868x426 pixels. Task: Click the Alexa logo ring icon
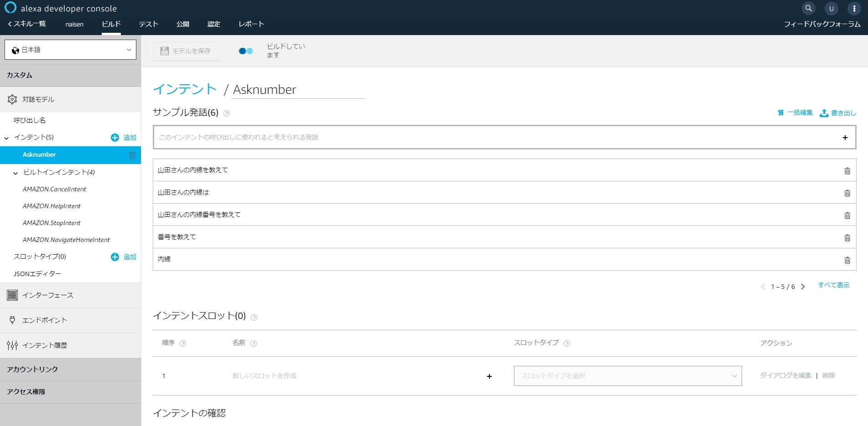coord(10,8)
